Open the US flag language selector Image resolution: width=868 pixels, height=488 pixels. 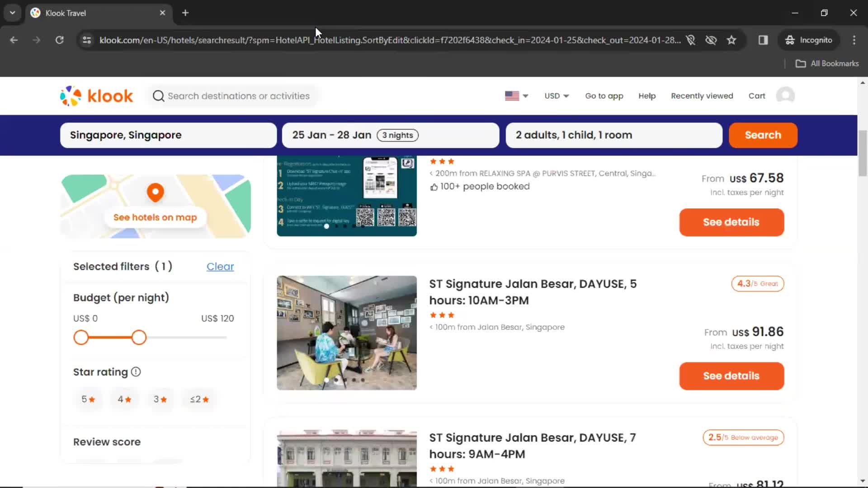[516, 96]
